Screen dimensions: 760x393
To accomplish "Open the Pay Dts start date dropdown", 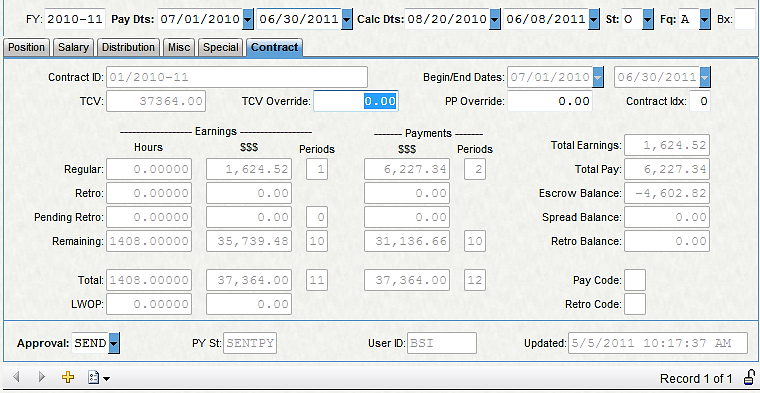I will 248,19.
